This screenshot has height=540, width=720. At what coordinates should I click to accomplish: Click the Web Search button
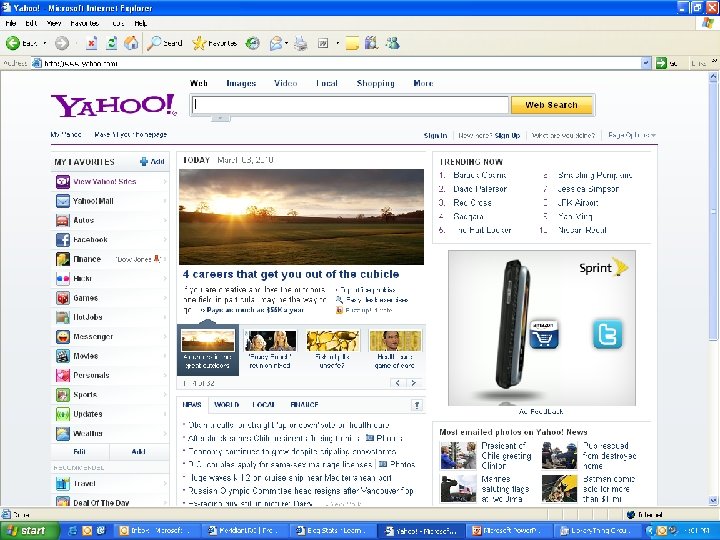[551, 105]
